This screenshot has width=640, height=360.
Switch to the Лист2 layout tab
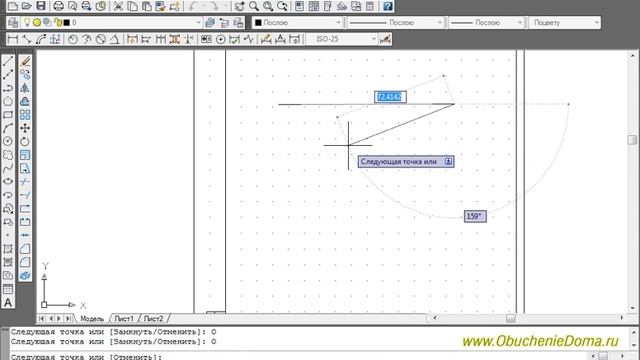[153, 318]
